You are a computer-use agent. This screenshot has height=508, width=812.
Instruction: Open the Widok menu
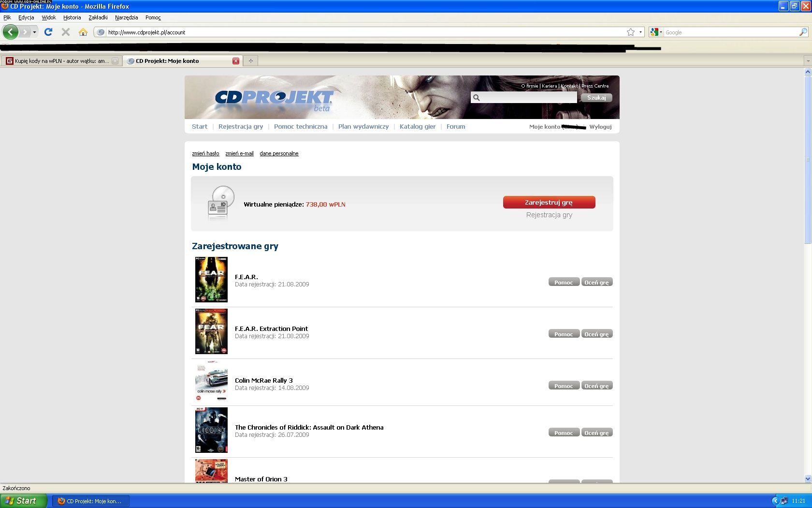coord(49,17)
